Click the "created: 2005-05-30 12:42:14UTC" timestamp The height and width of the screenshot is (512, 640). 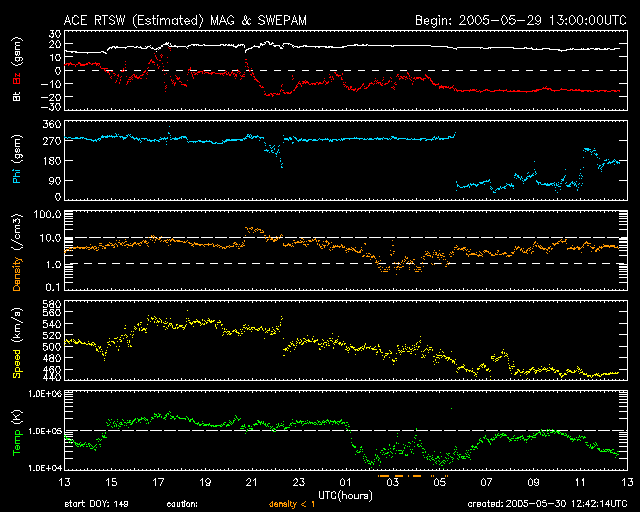(x=547, y=504)
